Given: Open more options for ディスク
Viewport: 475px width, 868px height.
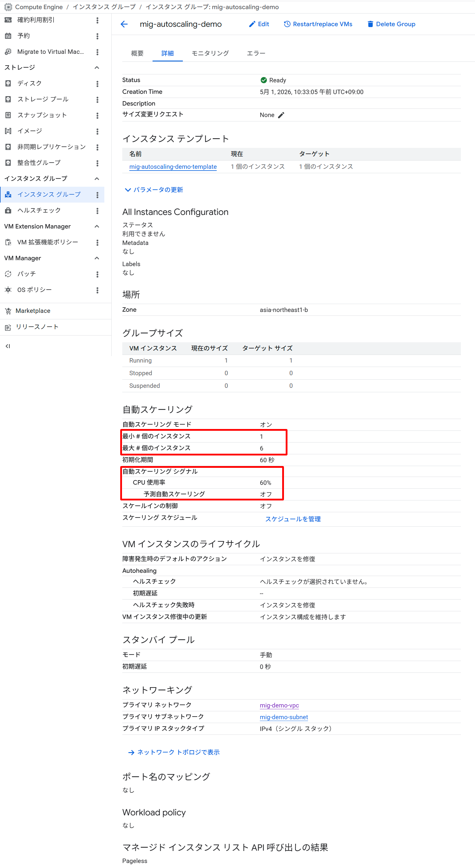Looking at the screenshot, I should tap(97, 84).
